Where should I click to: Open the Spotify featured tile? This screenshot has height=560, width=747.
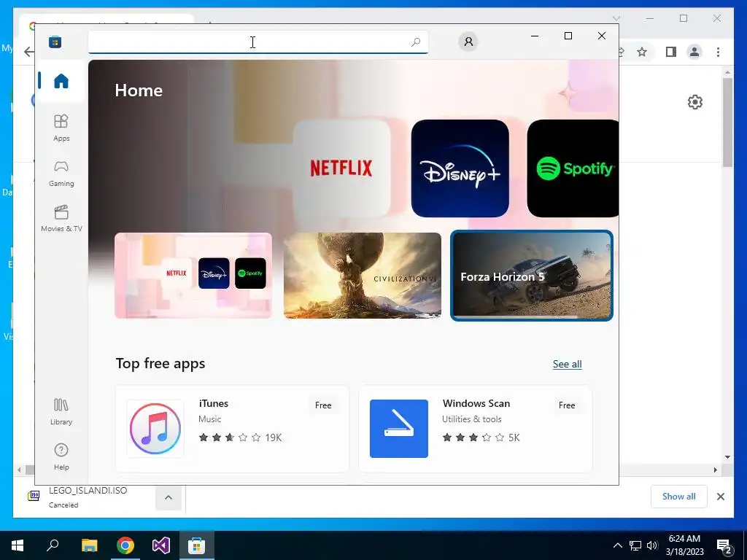tap(573, 168)
